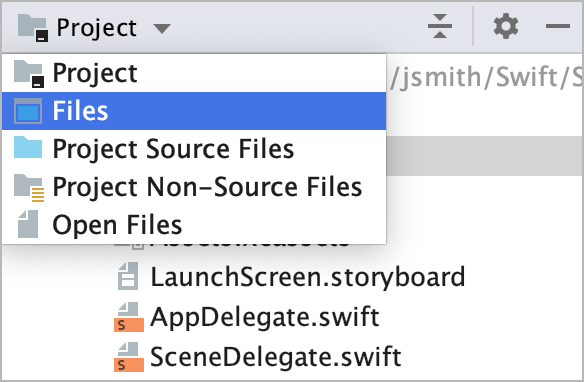
Task: Pick Project Non-Source Files view
Action: tap(194, 187)
